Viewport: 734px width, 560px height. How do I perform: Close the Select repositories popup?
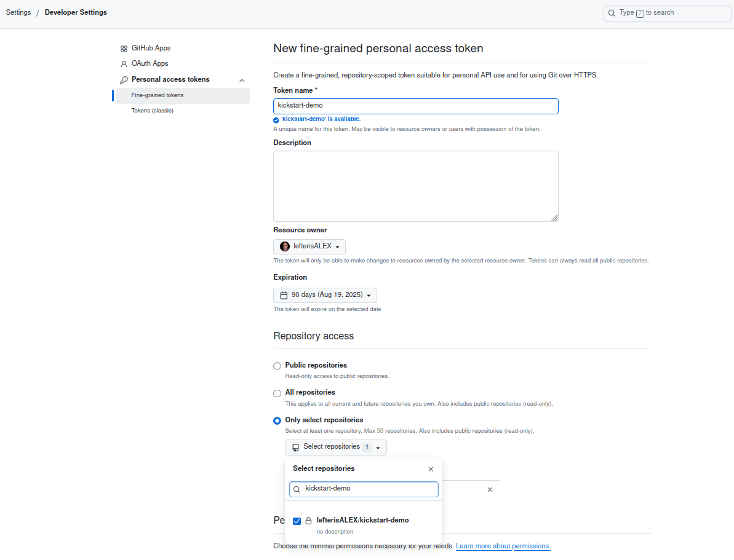(x=431, y=469)
